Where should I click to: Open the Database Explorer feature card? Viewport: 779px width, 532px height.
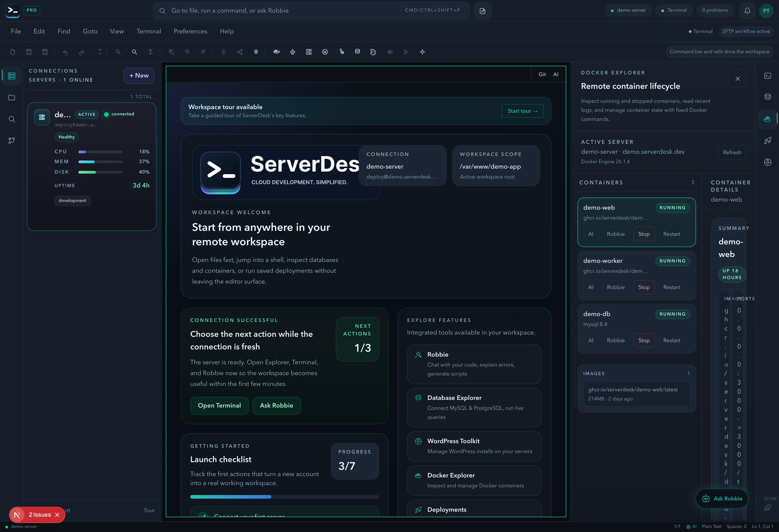pyautogui.click(x=474, y=408)
